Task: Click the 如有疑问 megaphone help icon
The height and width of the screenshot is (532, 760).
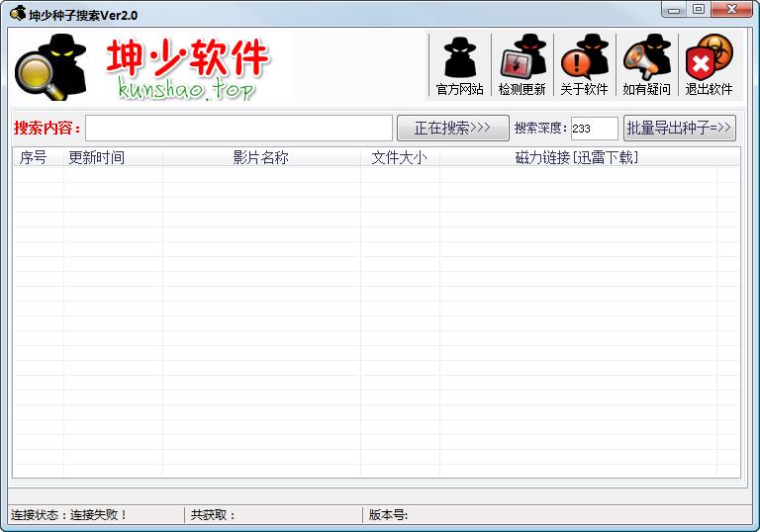Action: pos(646,65)
